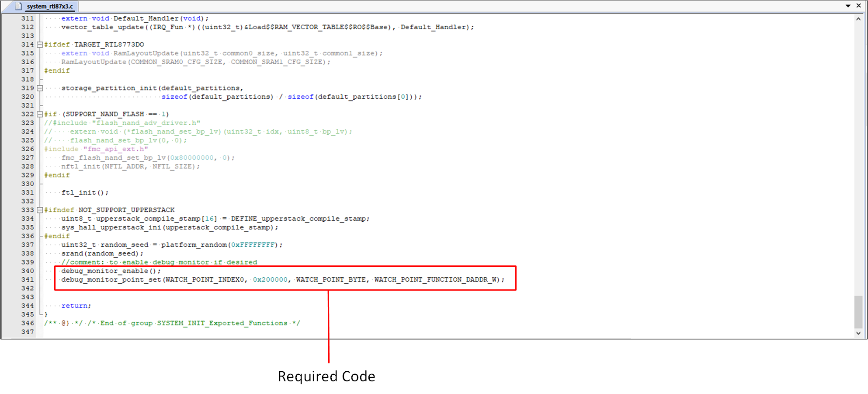Select the hex value 0x200000

coord(270,279)
